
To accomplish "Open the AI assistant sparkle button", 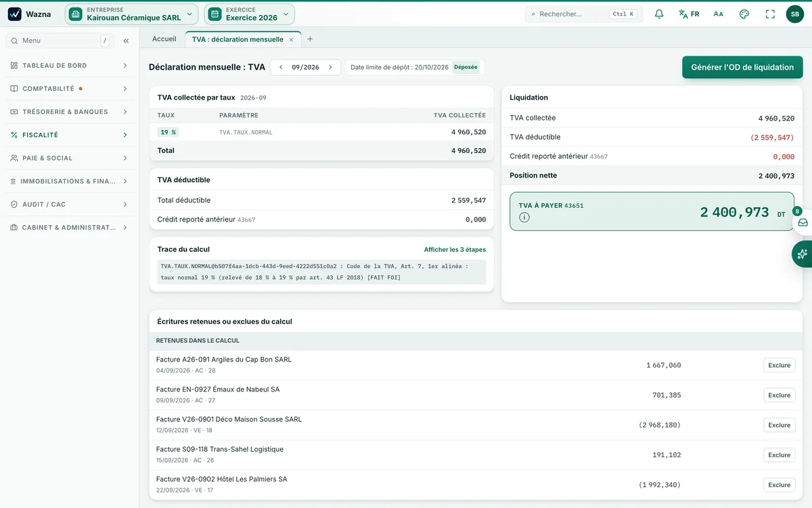I will coord(803,254).
